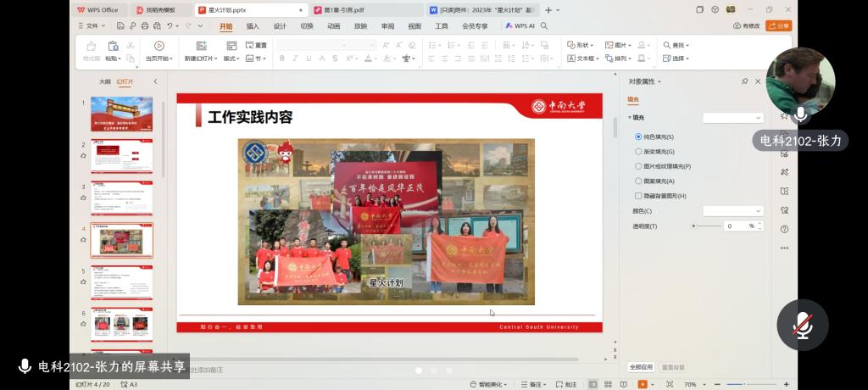Screen dimensions: 868x390
Task: Click the Undo arrow icon
Action: [170, 26]
